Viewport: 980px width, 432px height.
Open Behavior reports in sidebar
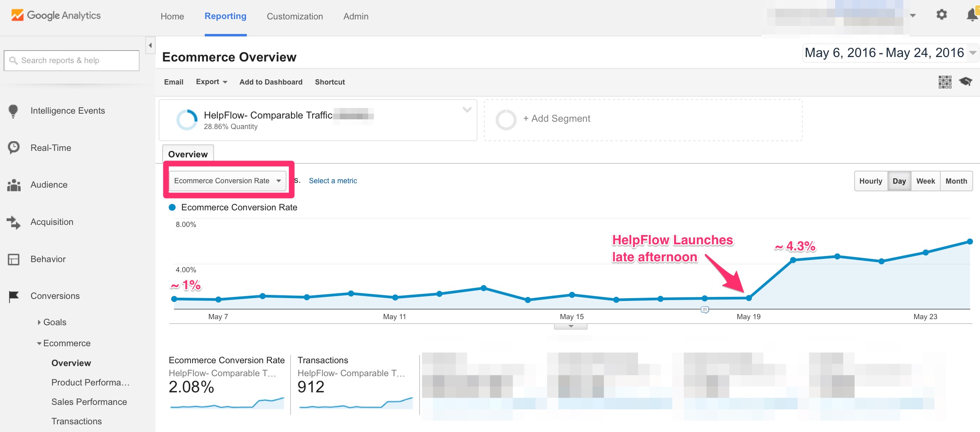(x=48, y=259)
